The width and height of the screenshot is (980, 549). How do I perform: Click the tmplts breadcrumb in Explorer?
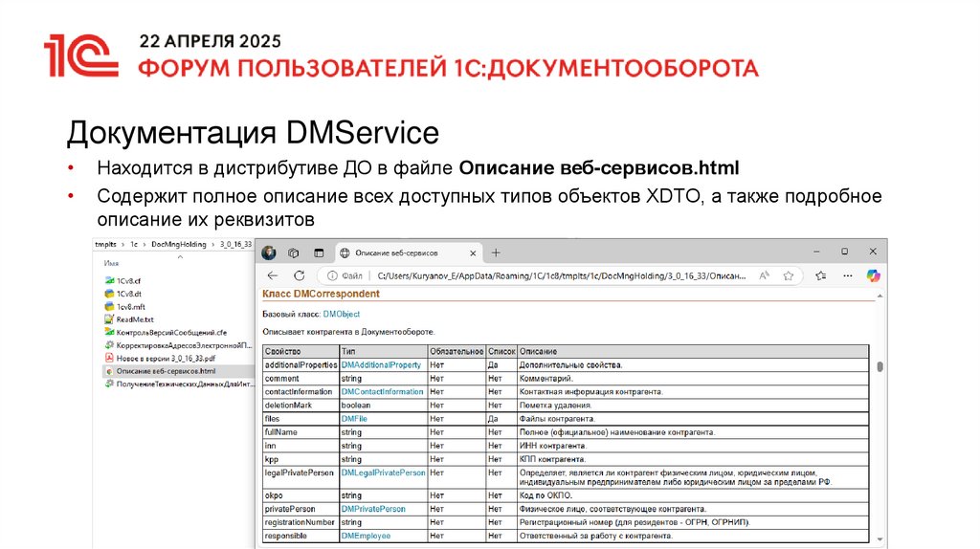(x=106, y=244)
